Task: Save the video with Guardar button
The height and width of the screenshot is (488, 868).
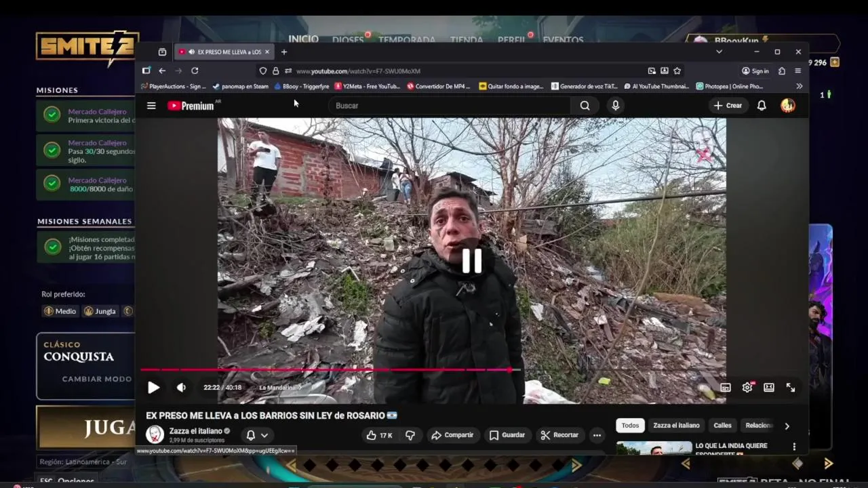Action: click(x=507, y=435)
